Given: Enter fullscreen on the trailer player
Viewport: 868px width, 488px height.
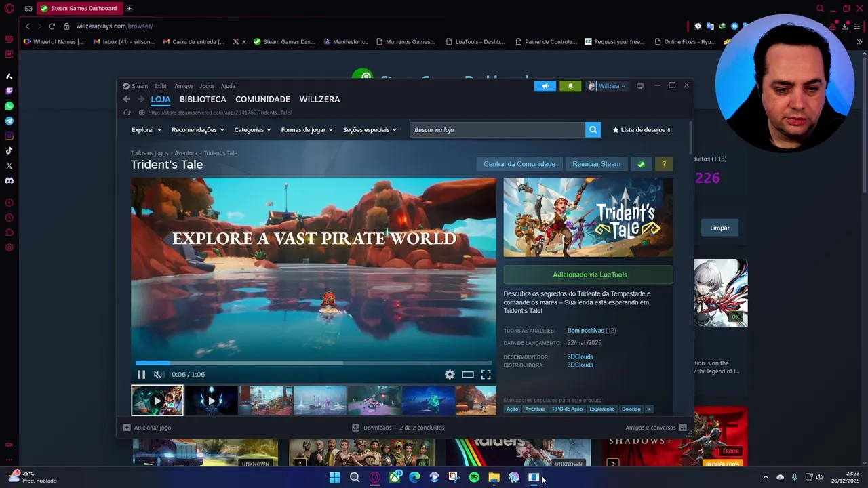Looking at the screenshot, I should pyautogui.click(x=486, y=374).
